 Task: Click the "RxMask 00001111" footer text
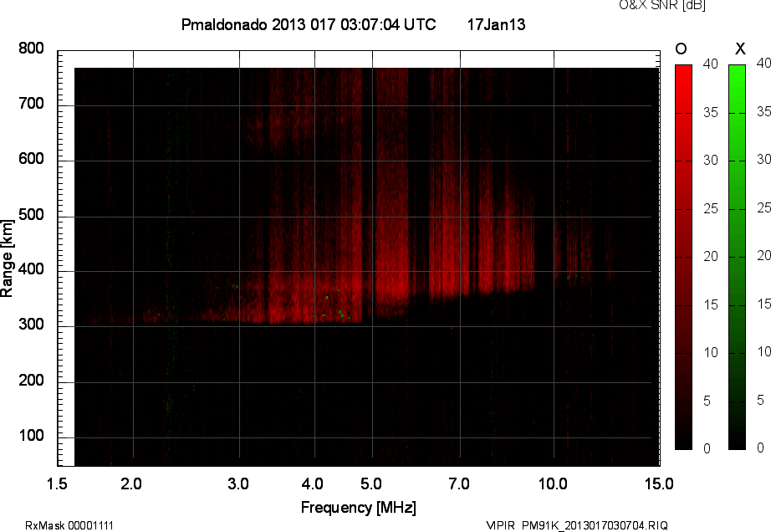[x=69, y=525]
